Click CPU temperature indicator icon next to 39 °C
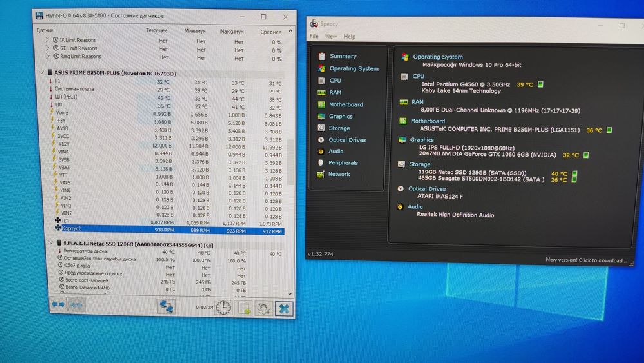The height and width of the screenshot is (363, 644). tap(540, 84)
